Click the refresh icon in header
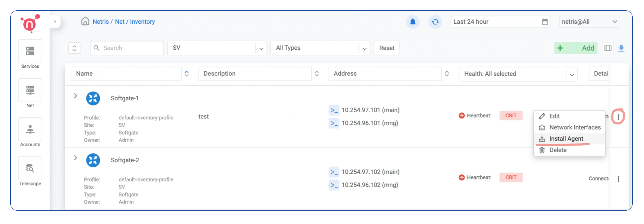Screen dimensions: 644x224 pyautogui.click(x=435, y=22)
